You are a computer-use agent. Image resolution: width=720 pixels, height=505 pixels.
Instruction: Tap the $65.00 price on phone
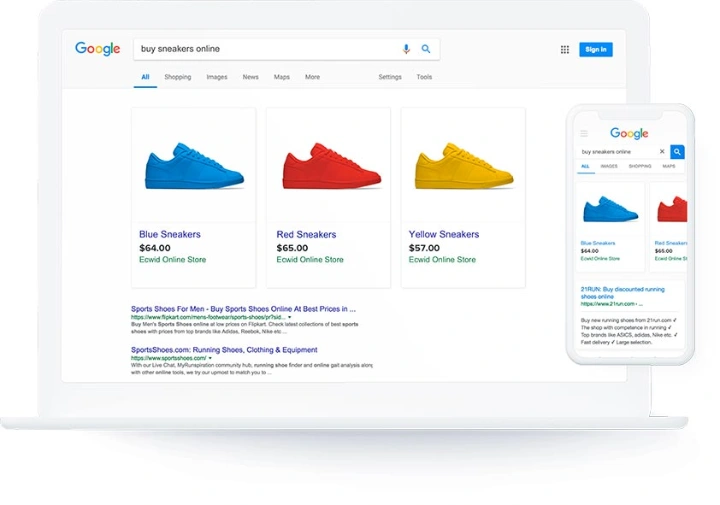[x=664, y=251]
